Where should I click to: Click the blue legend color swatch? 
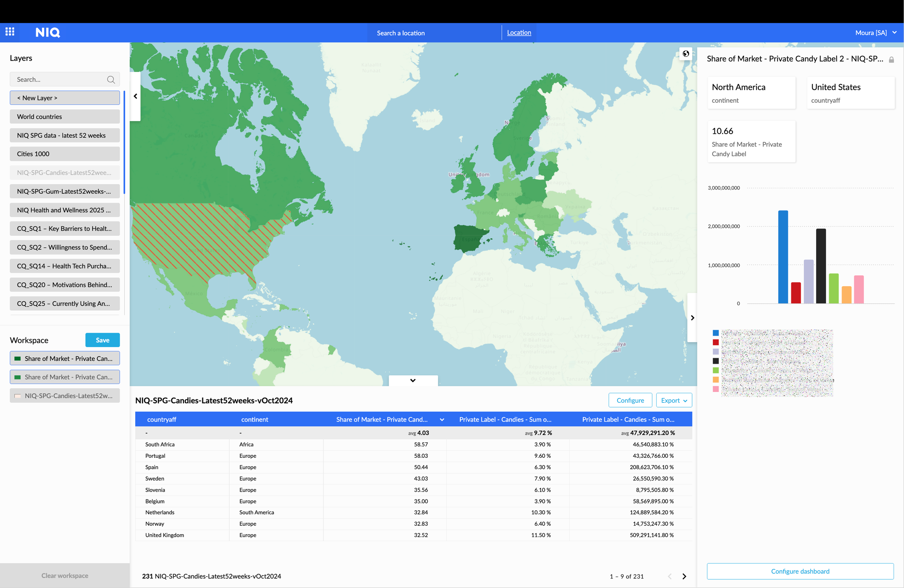pos(715,333)
